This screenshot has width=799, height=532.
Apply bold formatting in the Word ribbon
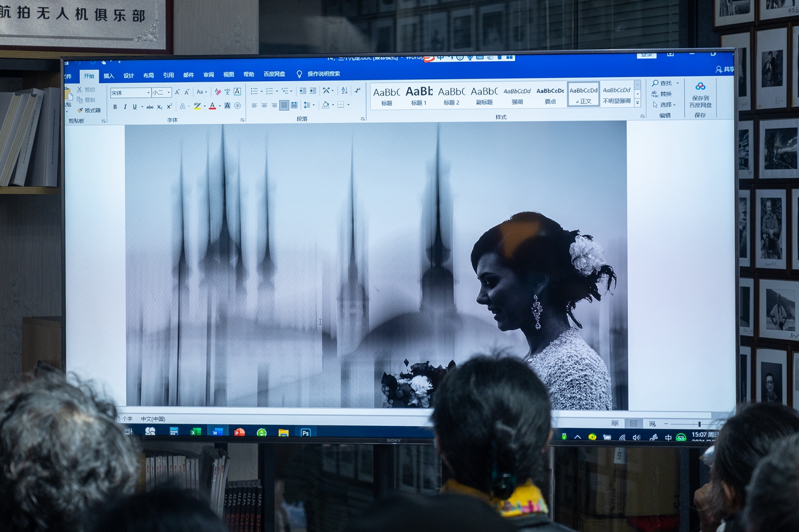pyautogui.click(x=115, y=107)
